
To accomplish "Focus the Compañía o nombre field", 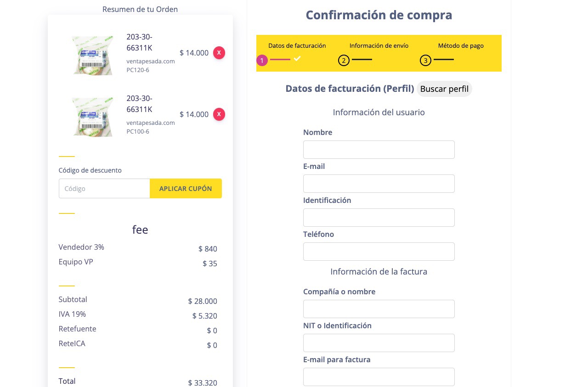I will tap(379, 309).
